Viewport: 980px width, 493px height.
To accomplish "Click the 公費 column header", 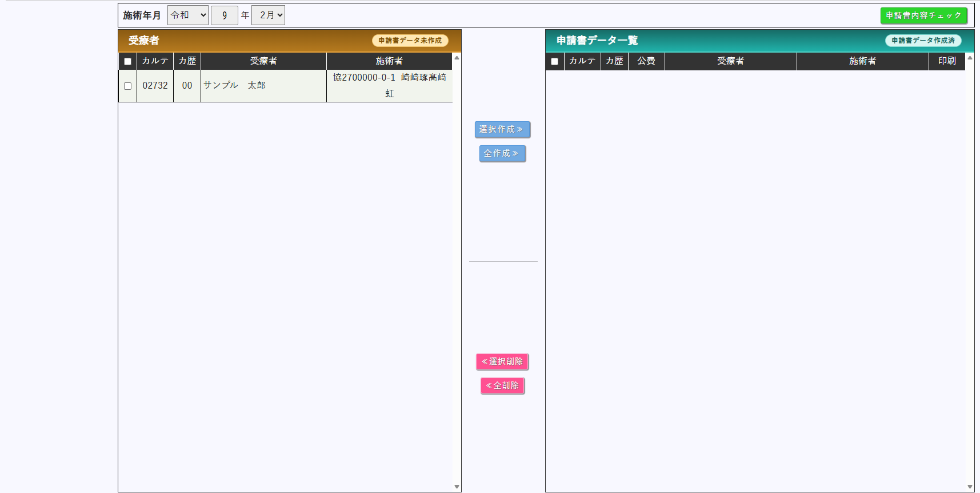I will (646, 61).
